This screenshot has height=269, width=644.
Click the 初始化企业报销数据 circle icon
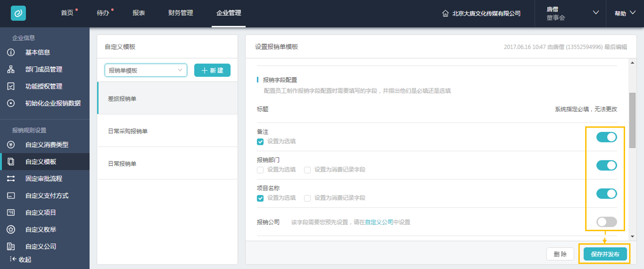pos(11,103)
